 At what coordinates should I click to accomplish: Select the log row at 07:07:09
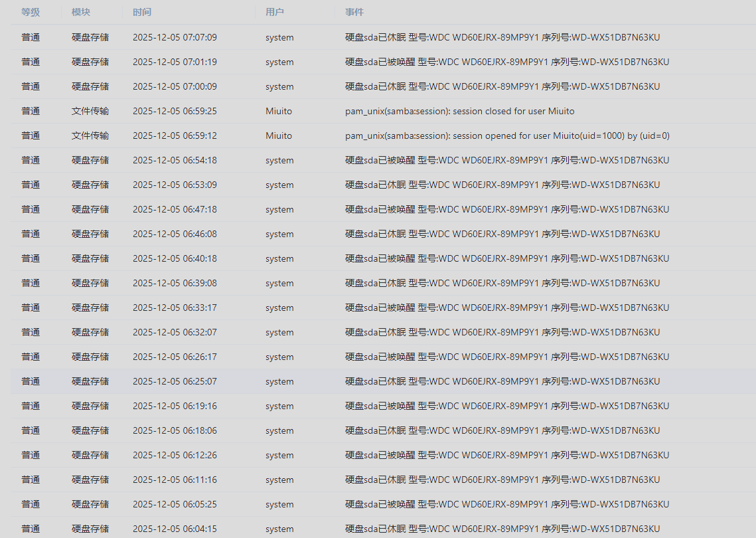[x=383, y=37]
